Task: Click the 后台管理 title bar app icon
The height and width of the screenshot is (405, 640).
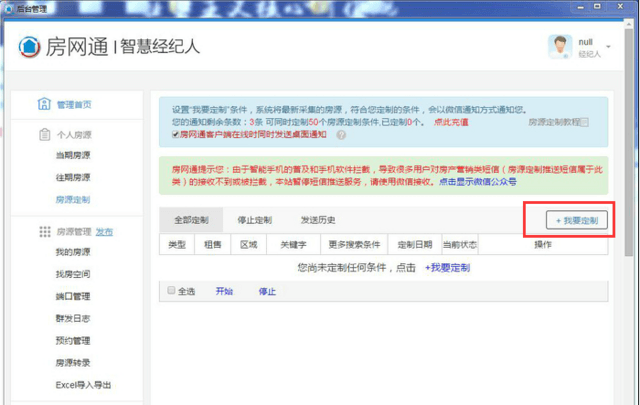Action: coord(8,9)
